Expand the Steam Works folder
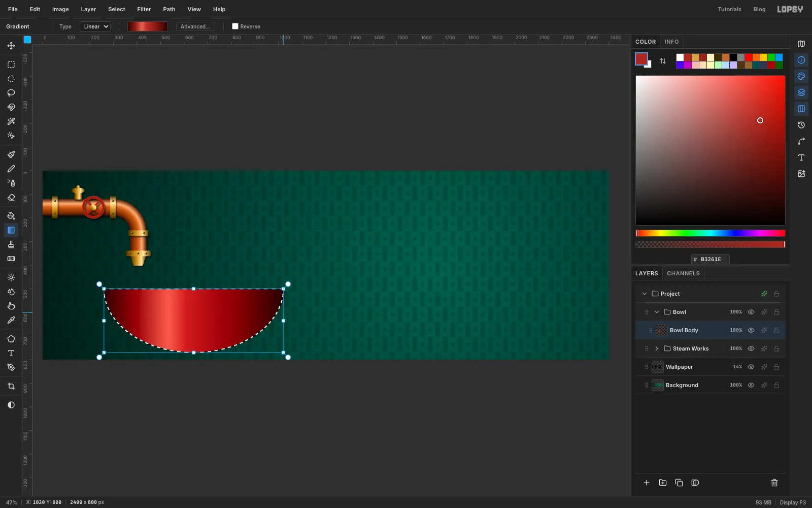 657,348
